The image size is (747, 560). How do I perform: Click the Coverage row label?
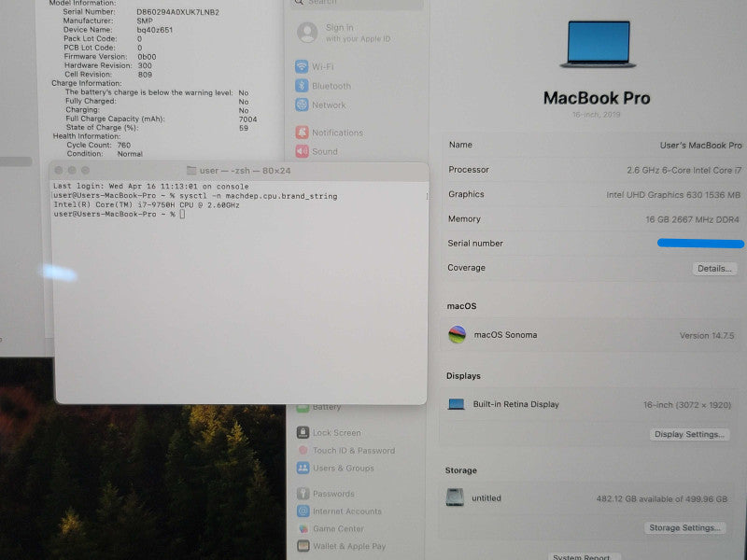click(x=466, y=268)
